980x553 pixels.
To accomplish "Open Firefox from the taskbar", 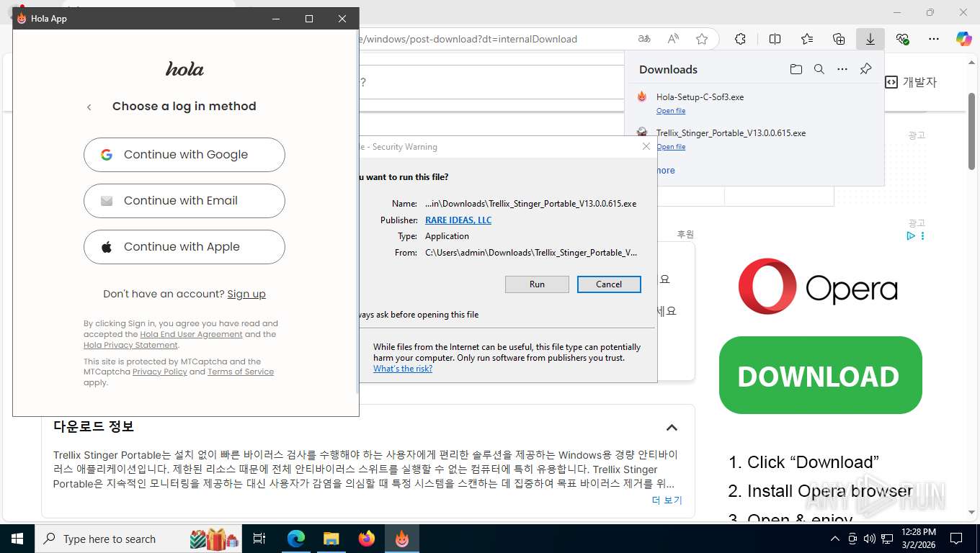I will point(367,539).
